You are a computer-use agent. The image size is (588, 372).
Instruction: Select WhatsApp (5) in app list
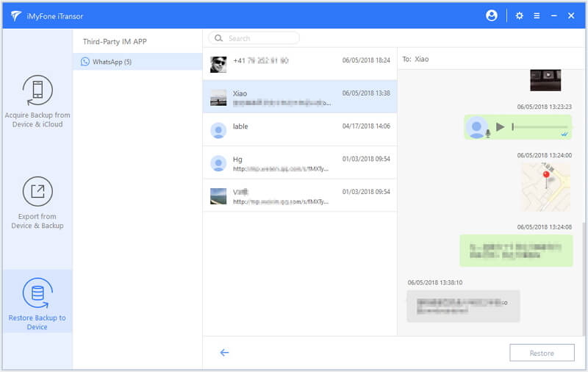tap(137, 62)
